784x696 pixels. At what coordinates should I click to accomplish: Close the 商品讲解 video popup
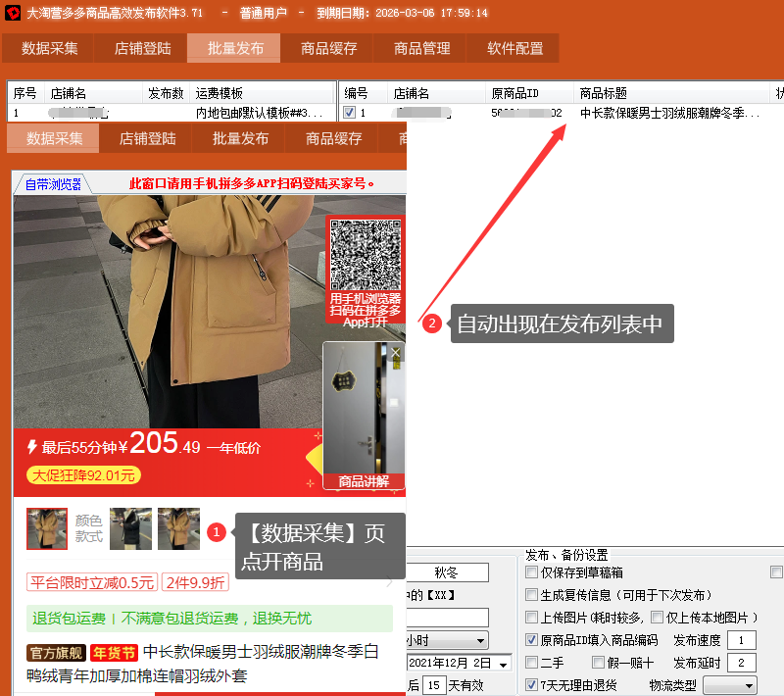(x=396, y=352)
